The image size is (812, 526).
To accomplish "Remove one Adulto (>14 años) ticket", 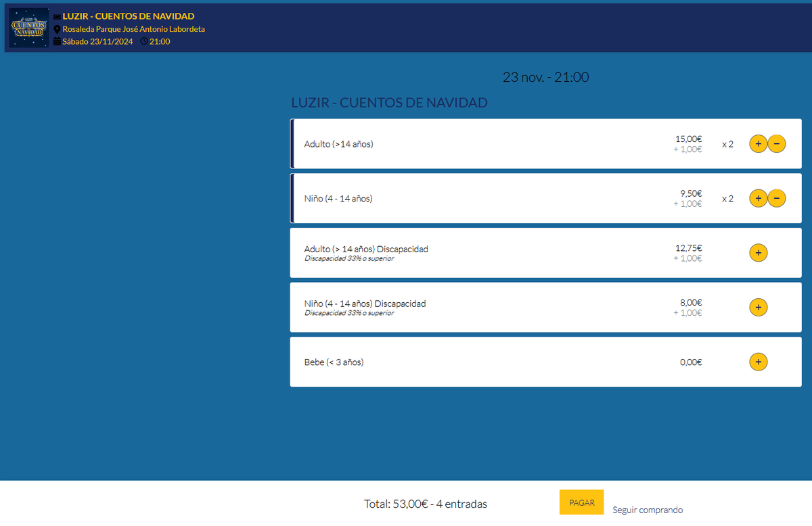I will [x=777, y=144].
